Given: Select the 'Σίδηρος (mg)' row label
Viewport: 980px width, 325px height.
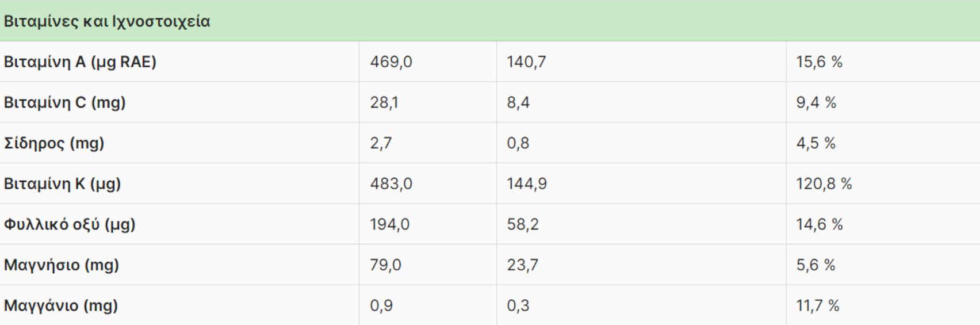Looking at the screenshot, I should (x=54, y=143).
